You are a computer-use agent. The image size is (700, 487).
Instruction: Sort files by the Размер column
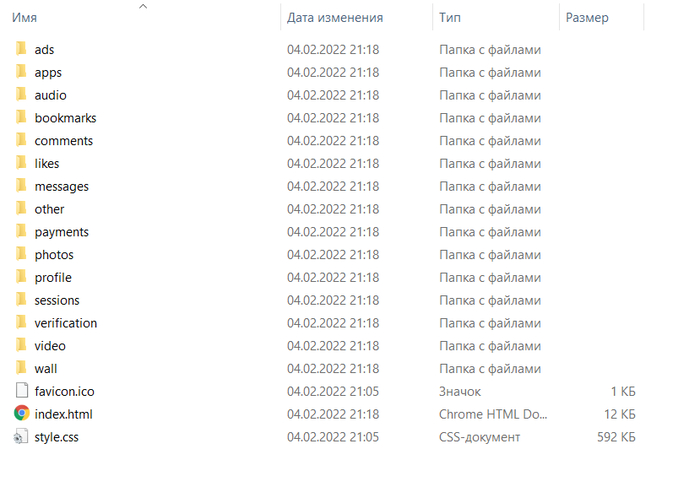click(x=587, y=17)
